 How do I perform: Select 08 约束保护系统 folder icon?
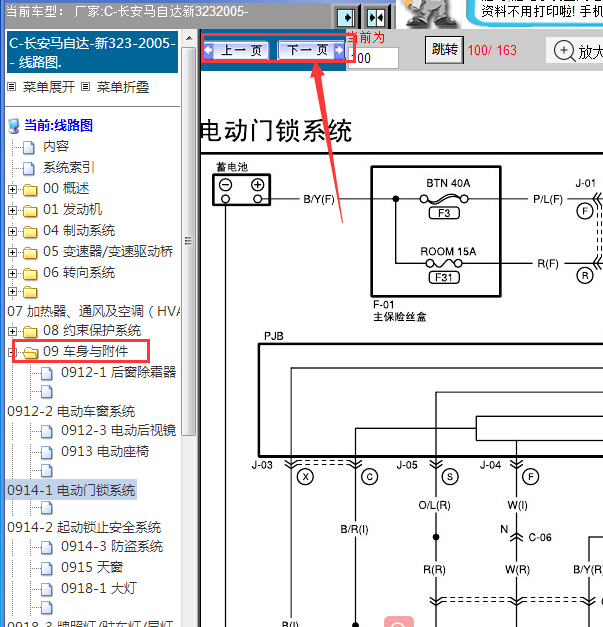(30, 331)
